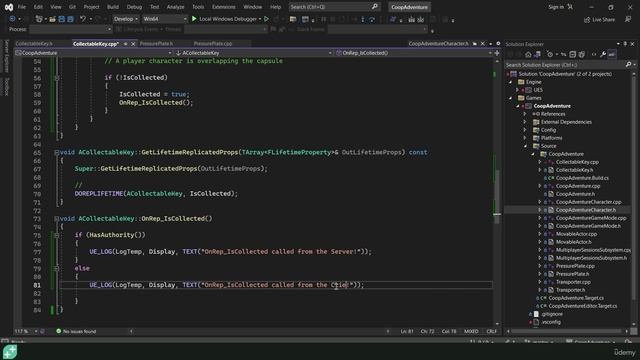The height and width of the screenshot is (360, 640).
Task: Click the Search Solution Explorer input field
Action: click(x=564, y=64)
